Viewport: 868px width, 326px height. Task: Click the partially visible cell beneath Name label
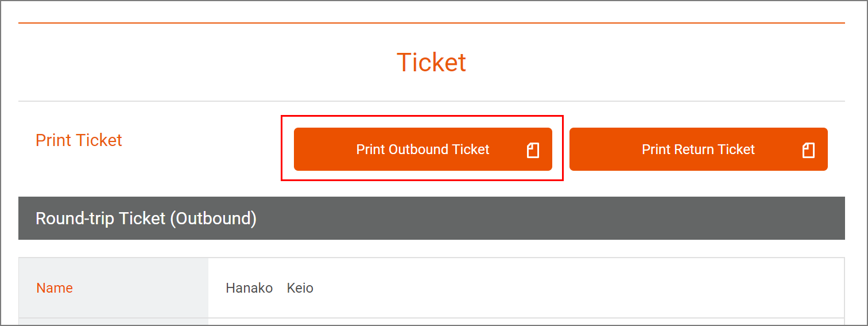(113, 321)
